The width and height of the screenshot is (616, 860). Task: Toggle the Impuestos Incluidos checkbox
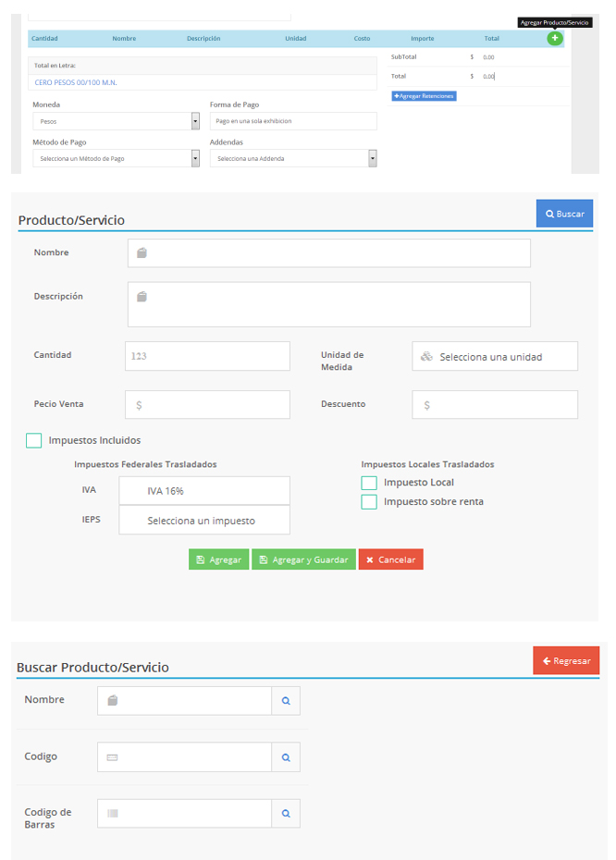34,440
